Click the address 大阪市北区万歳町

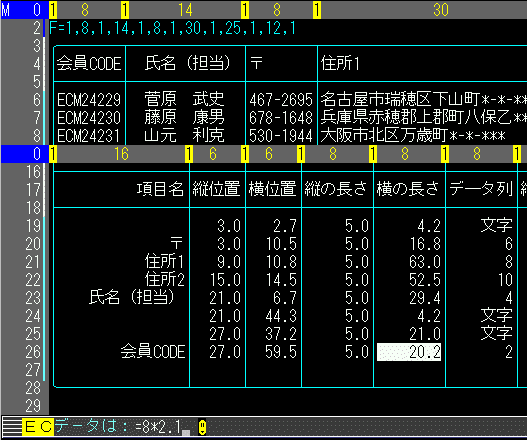(x=384, y=136)
